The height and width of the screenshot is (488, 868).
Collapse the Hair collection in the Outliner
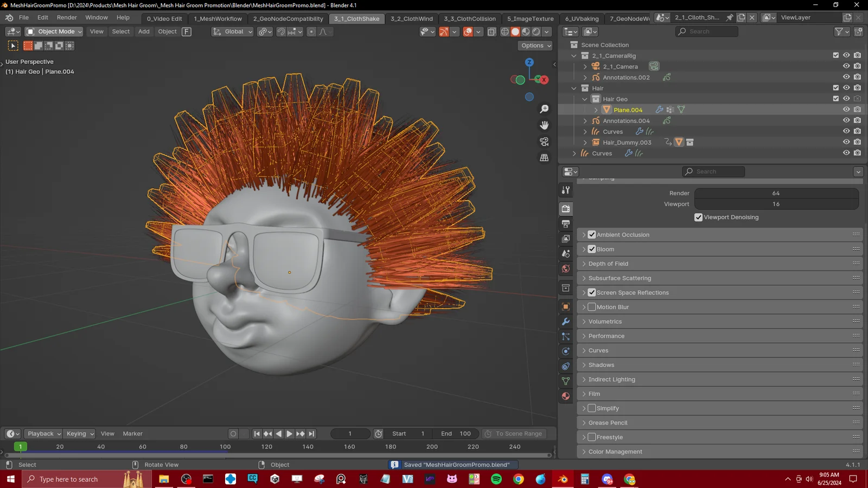coord(573,87)
